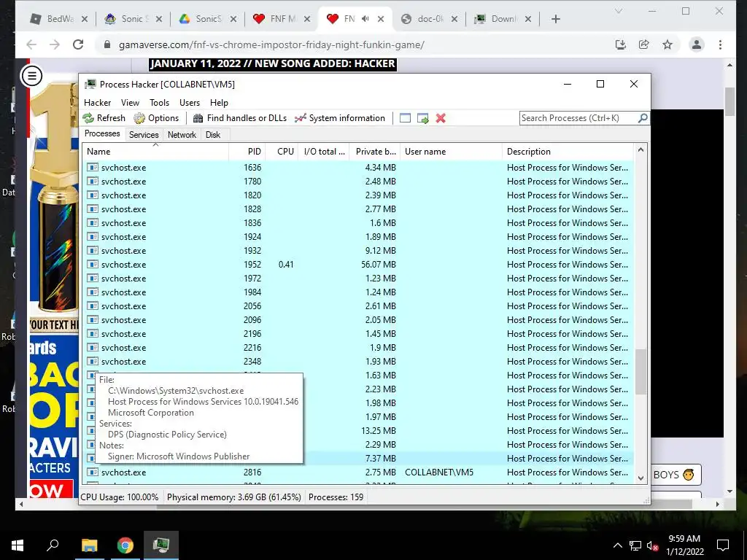Image resolution: width=747 pixels, height=560 pixels.
Task: Click the 56.07 MB private bytes cell
Action: pyautogui.click(x=379, y=264)
